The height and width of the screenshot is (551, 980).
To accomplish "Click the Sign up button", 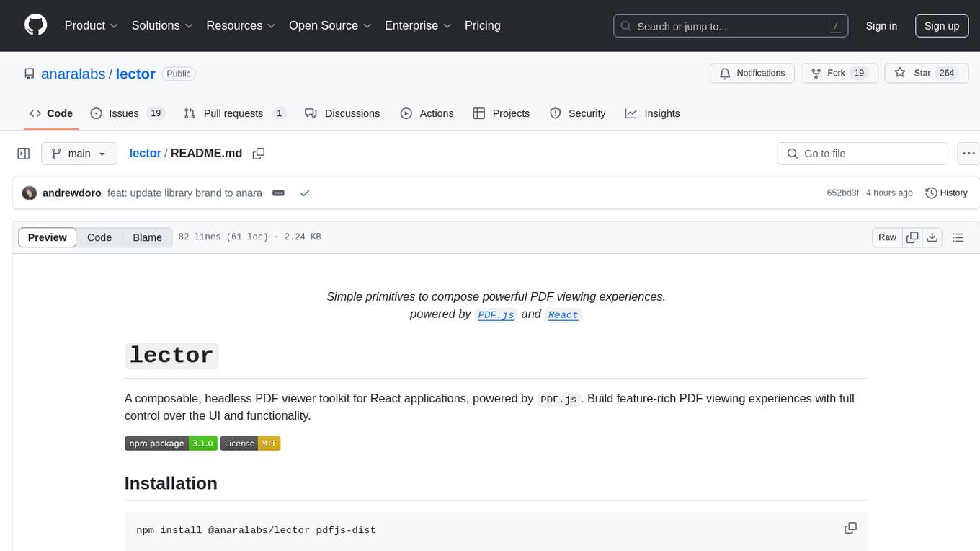I will tap(942, 26).
